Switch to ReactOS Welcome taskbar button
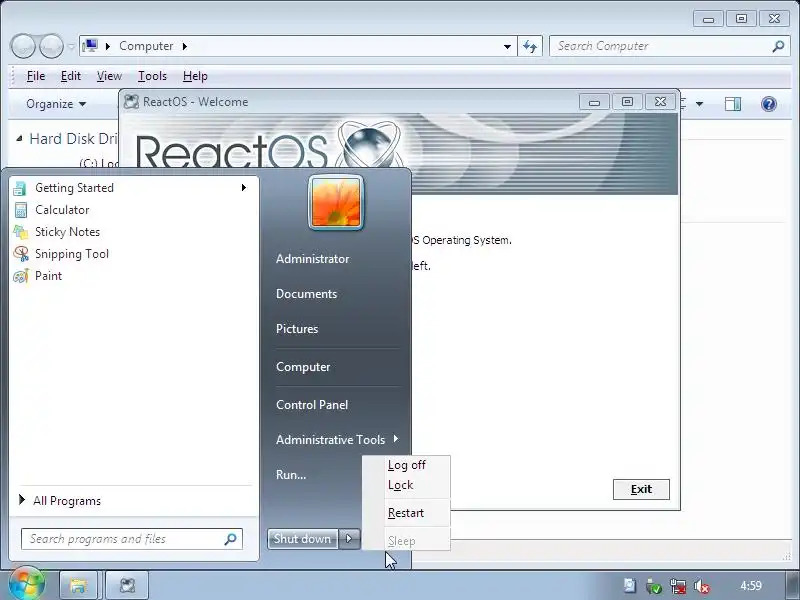The height and width of the screenshot is (600, 800). pyautogui.click(x=127, y=585)
